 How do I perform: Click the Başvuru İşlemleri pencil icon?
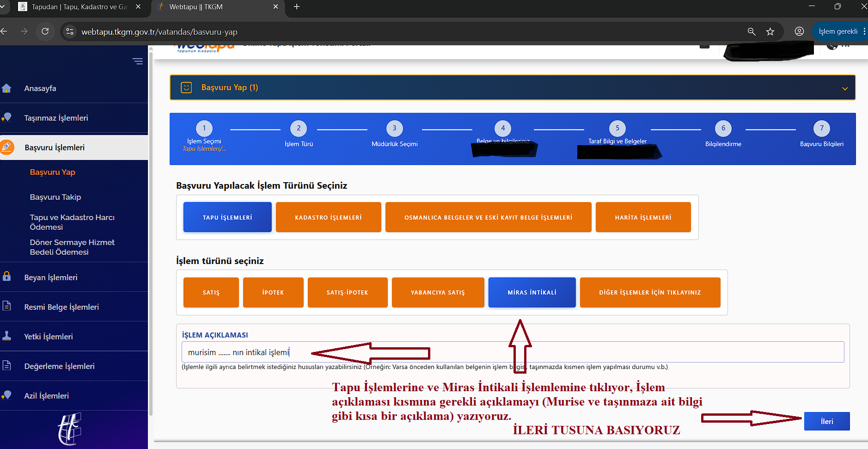tap(6, 147)
